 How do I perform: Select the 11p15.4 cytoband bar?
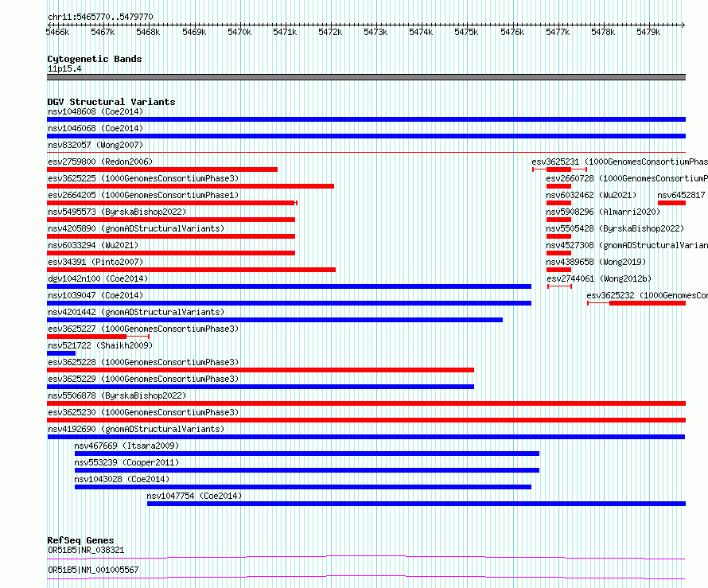coord(366,77)
